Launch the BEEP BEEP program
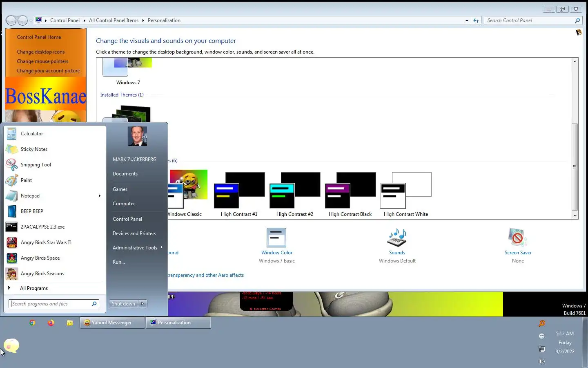The height and width of the screenshot is (368, 588). [55, 211]
